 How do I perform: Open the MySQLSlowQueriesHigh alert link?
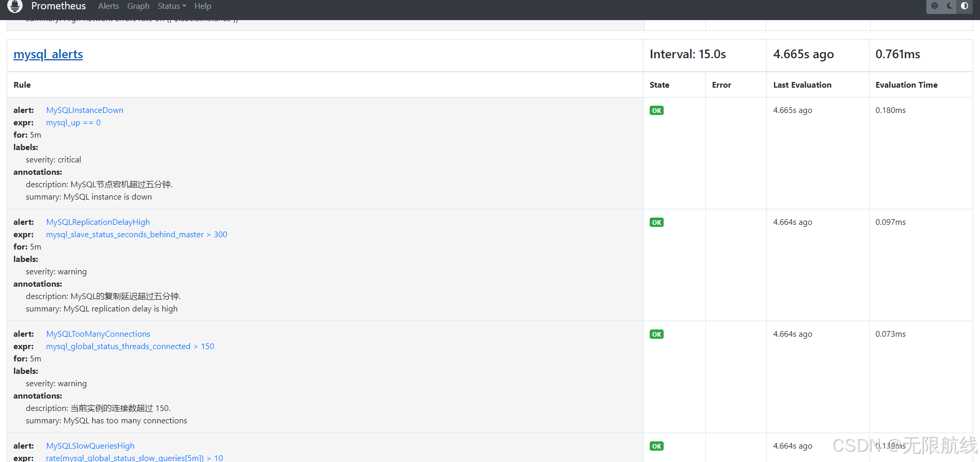point(90,445)
